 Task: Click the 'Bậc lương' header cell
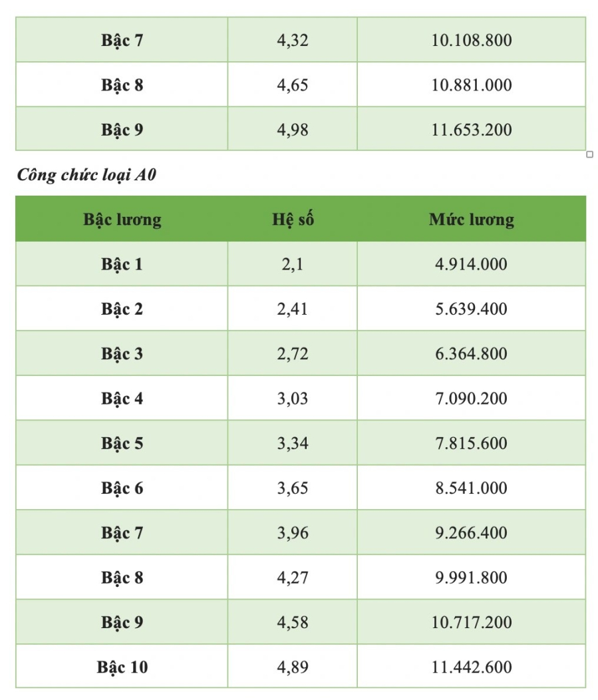(x=122, y=219)
